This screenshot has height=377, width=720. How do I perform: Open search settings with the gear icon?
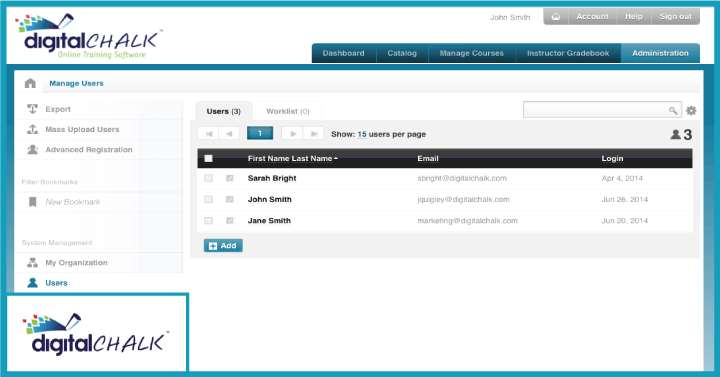point(691,110)
